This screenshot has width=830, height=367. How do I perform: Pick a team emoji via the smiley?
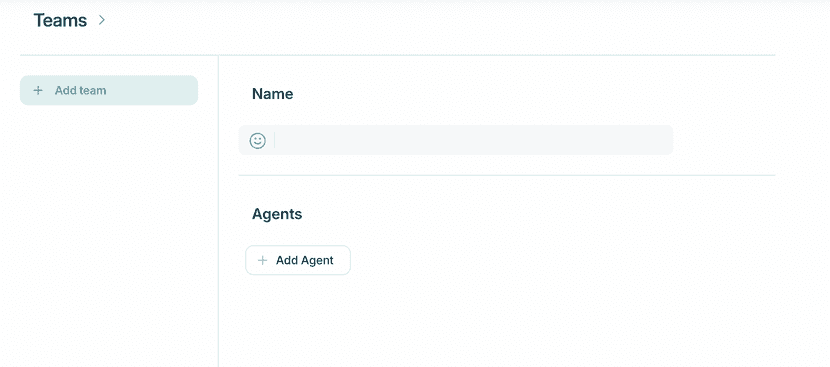[x=257, y=141]
